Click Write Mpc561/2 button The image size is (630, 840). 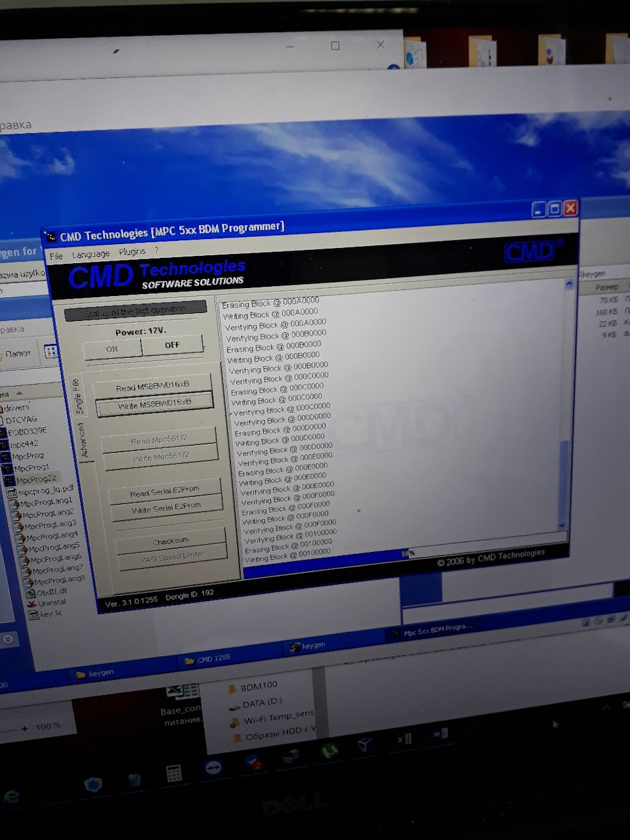coord(161,457)
